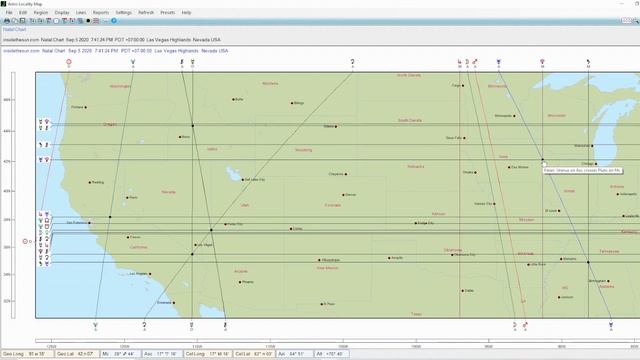Click the Geo Long status field
The image size is (640, 360).
(x=27, y=354)
